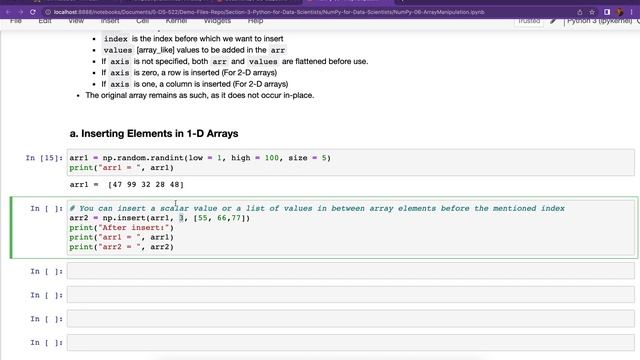The width and height of the screenshot is (640, 360).
Task: Click bullet 'If axis is one, a column is inserted'
Action: (195, 84)
